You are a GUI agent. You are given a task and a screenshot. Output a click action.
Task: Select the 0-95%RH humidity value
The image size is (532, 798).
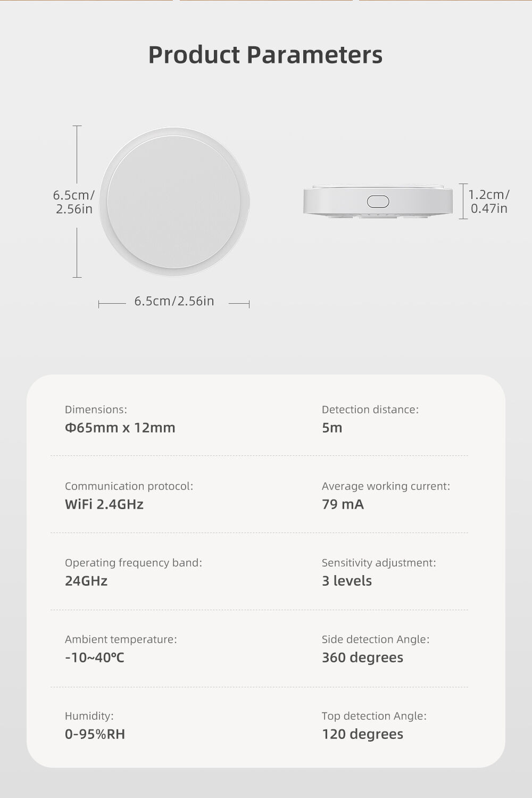[x=95, y=734]
